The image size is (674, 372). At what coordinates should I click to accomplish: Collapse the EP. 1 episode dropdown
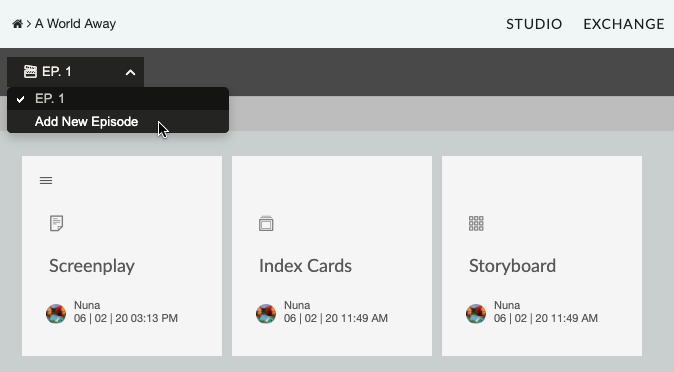tap(76, 72)
